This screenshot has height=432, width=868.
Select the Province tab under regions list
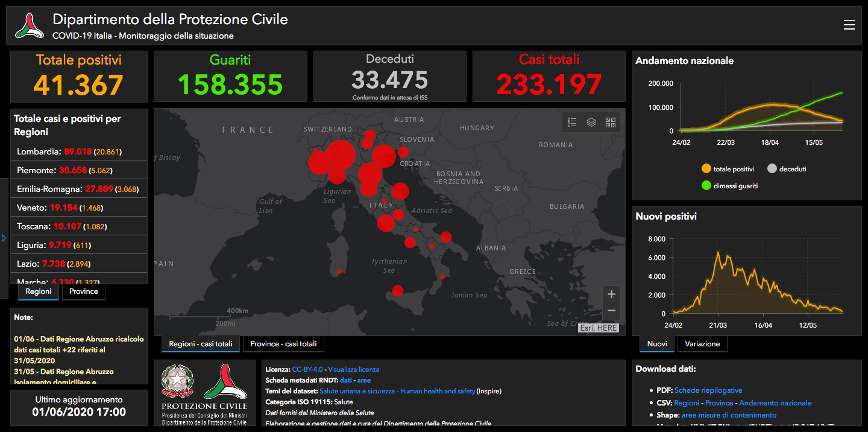click(84, 291)
